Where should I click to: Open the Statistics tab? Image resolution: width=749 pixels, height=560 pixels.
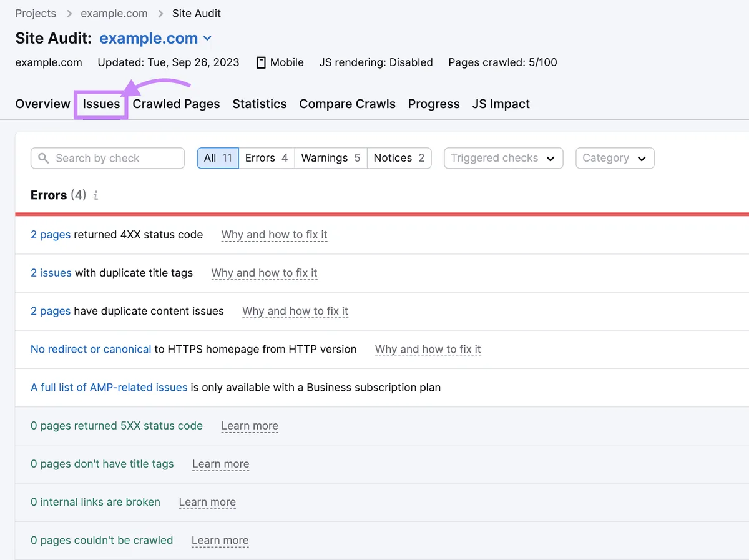[x=260, y=104]
